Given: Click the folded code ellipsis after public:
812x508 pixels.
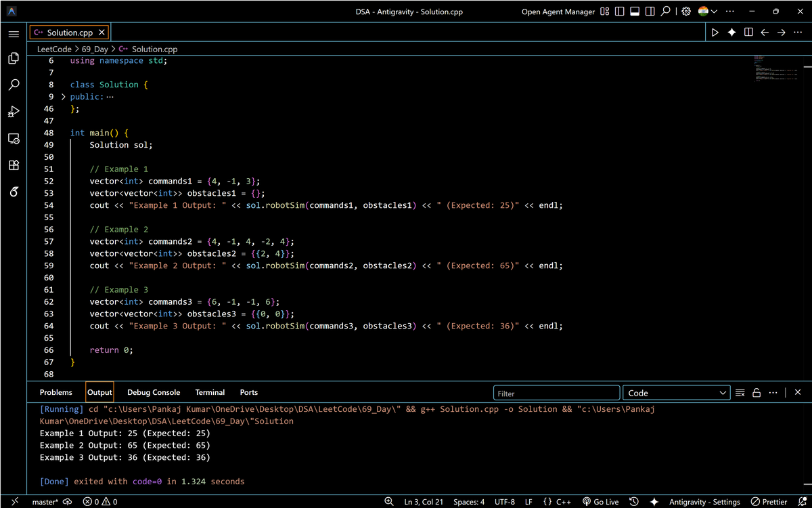Looking at the screenshot, I should coord(110,97).
